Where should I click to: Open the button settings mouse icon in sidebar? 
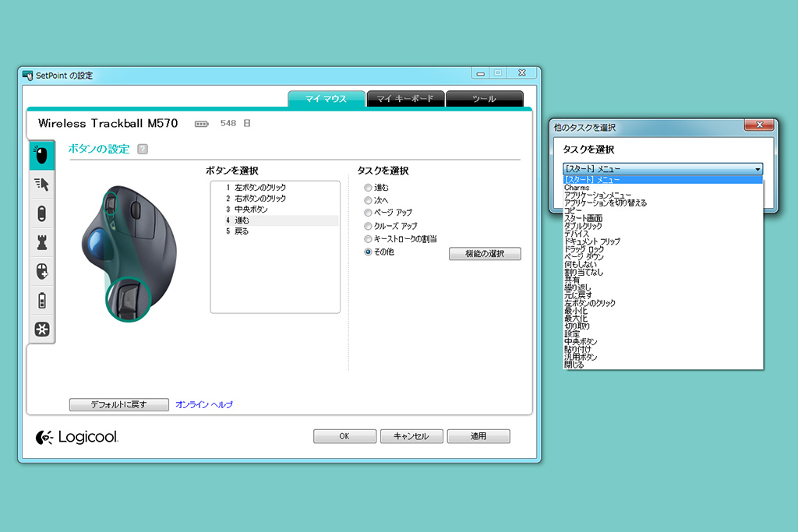tap(42, 155)
